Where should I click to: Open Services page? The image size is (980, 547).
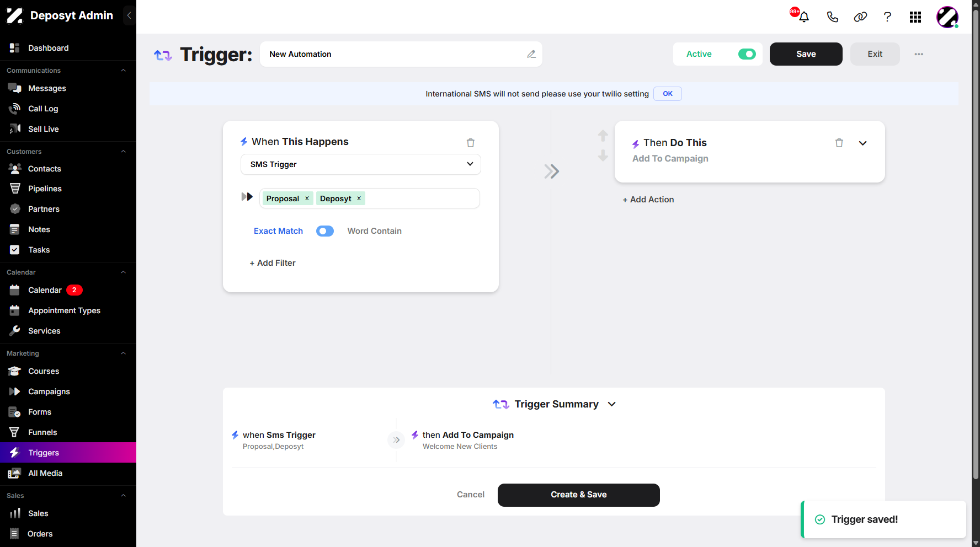68,331
